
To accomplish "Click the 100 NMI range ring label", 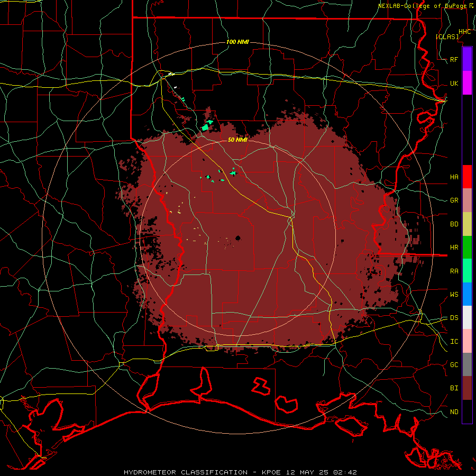I will (237, 42).
